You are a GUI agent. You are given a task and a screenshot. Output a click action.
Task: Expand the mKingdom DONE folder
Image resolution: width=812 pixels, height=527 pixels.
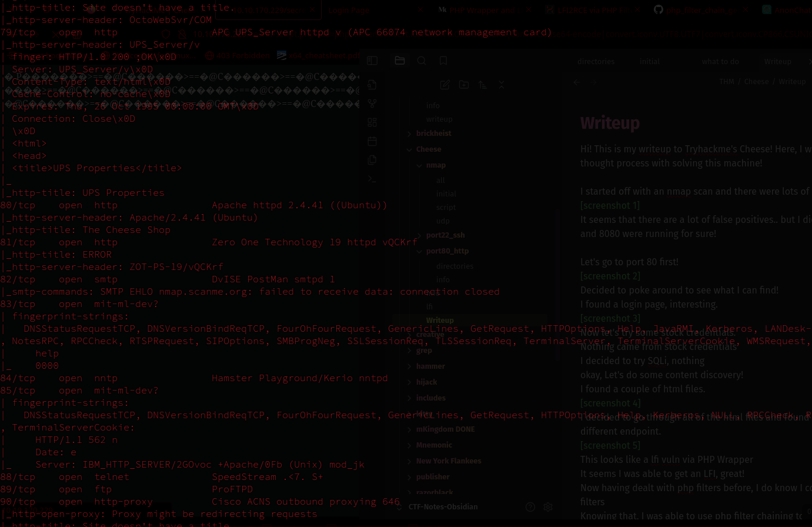[410, 429]
